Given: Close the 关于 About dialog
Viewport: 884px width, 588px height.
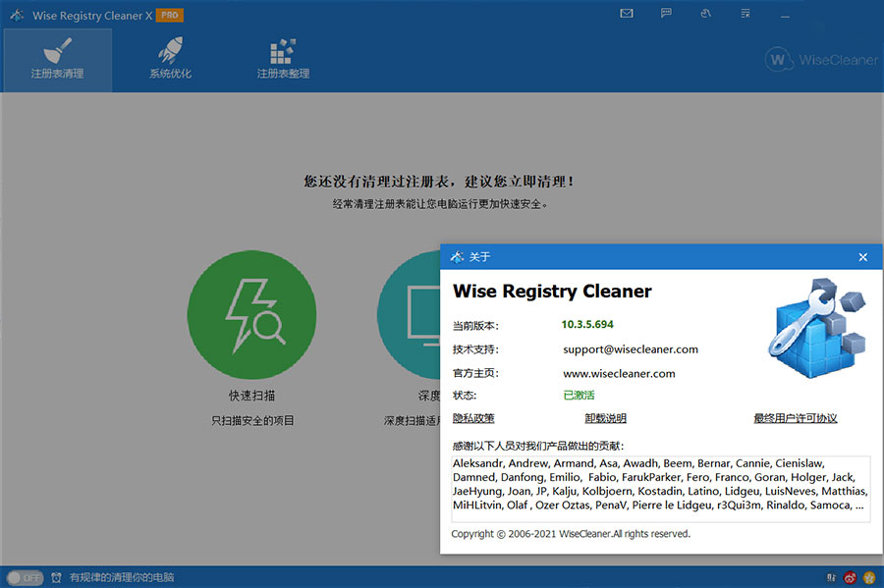Looking at the screenshot, I should [863, 256].
